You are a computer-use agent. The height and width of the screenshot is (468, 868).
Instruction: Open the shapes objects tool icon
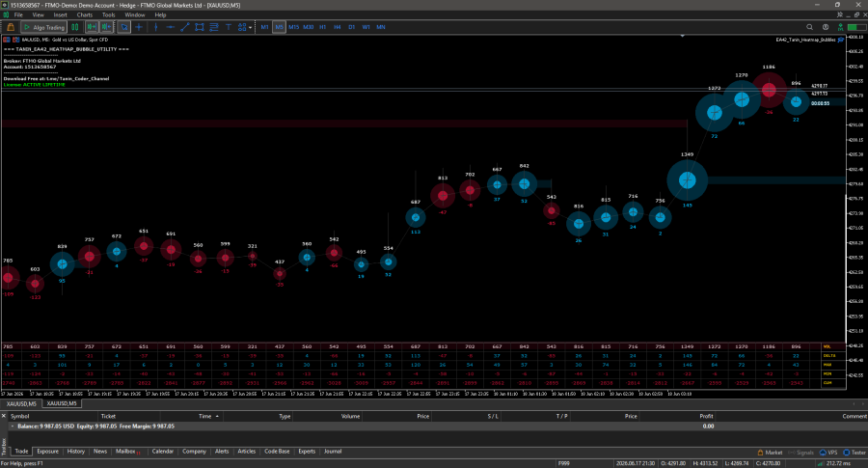tap(242, 27)
